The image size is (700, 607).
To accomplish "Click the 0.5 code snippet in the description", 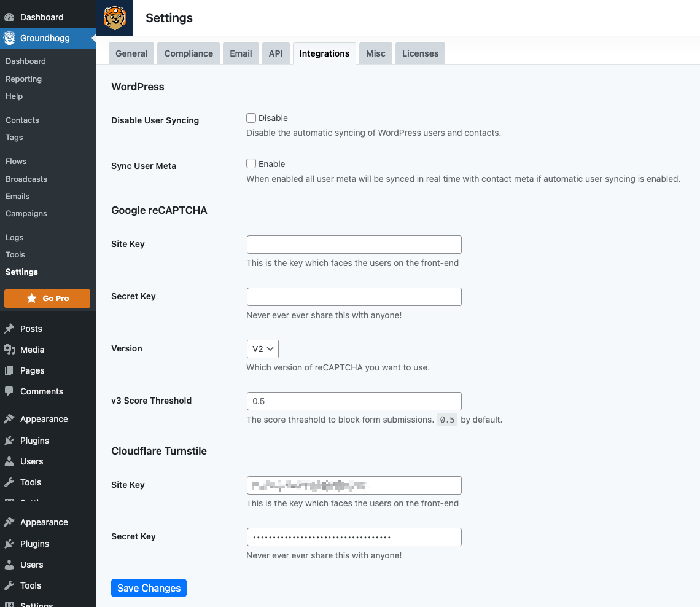I will click(447, 420).
